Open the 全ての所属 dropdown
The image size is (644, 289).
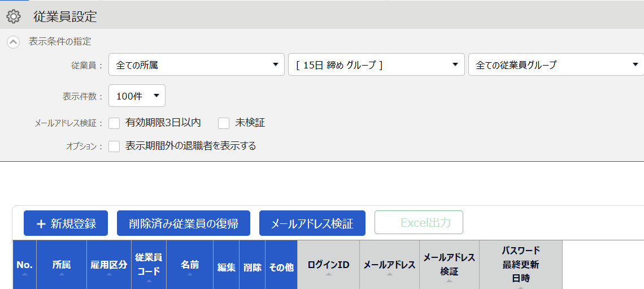[x=197, y=64]
